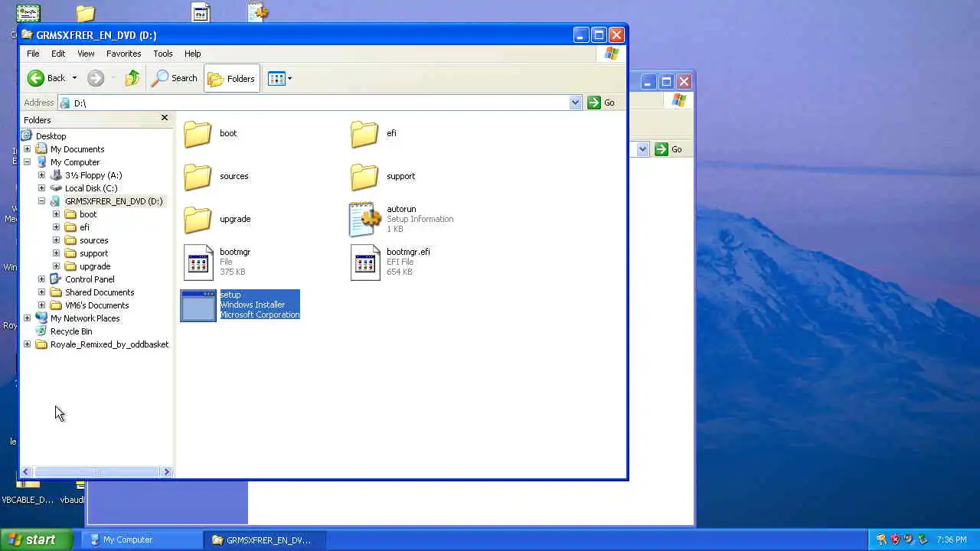The height and width of the screenshot is (551, 980).
Task: Click the setup Windows Installer icon
Action: (x=198, y=305)
